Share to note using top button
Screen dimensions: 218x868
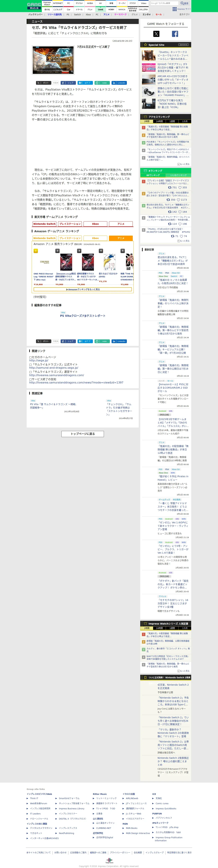[102, 83]
